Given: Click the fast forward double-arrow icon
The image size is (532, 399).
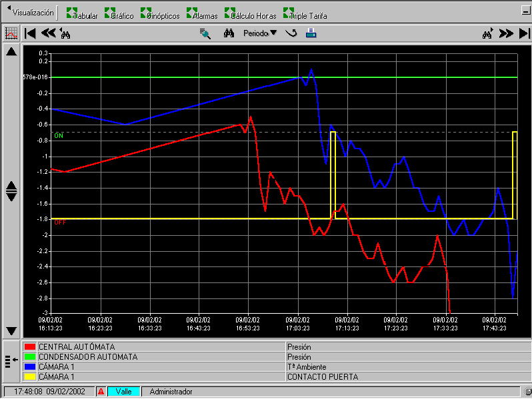Looking at the screenshot, I should [506, 33].
